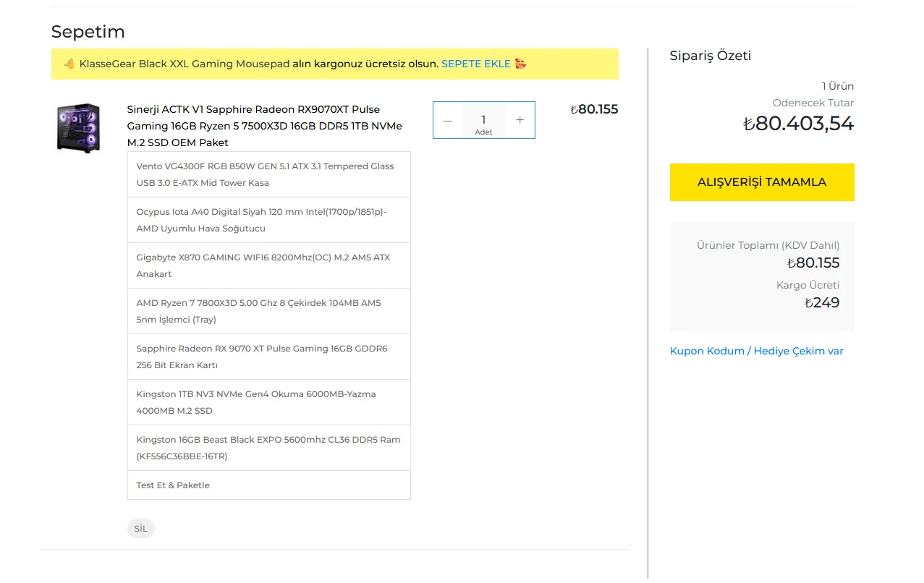Select Kingston 1TB NV3 NVMe SSD row
Viewport: 924px width, 583px height.
[x=269, y=402]
